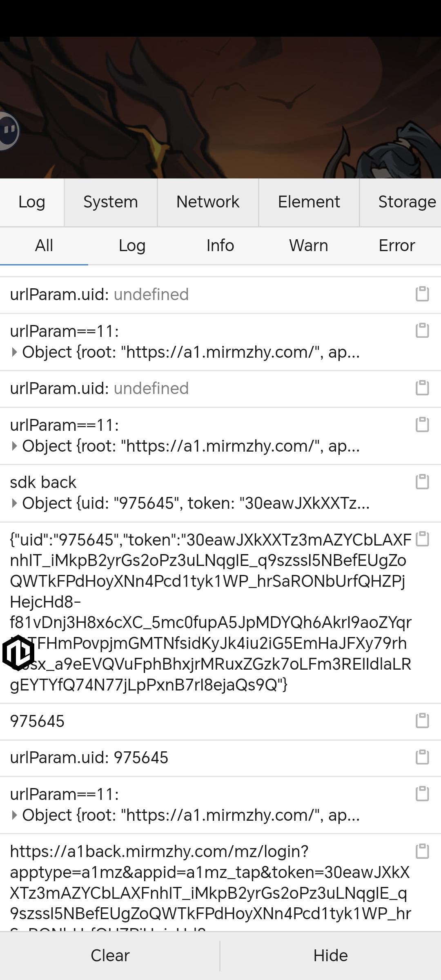Clear the console log
Screen dimensions: 441x980
110,955
